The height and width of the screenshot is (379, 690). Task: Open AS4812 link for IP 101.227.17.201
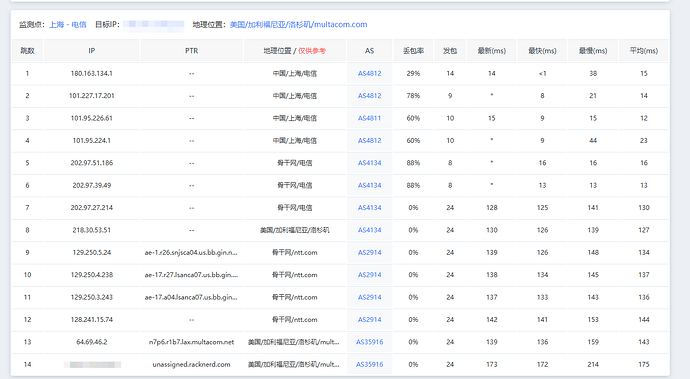[x=370, y=96]
